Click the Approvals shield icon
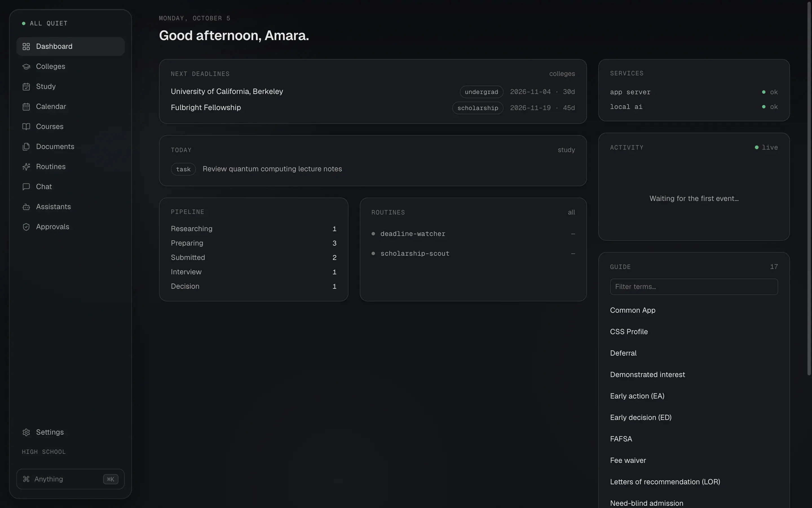The image size is (812, 508). (26, 227)
